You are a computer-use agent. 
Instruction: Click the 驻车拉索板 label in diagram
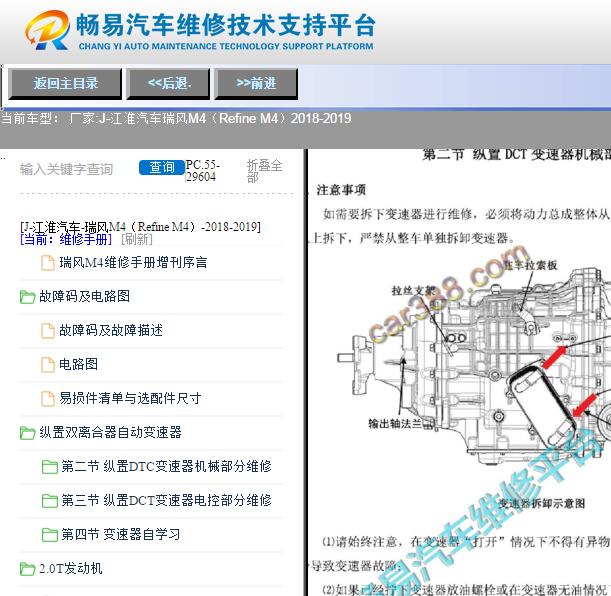point(531,265)
